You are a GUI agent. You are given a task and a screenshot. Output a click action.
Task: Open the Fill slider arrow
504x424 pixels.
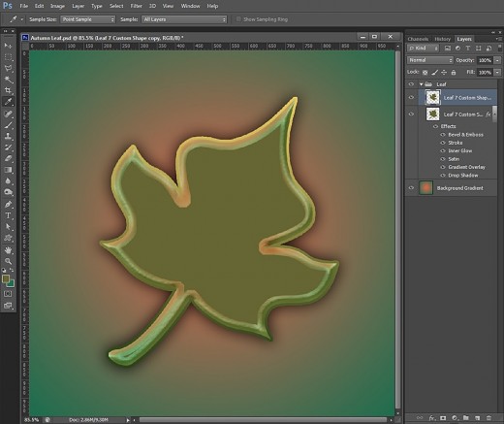[x=497, y=72]
